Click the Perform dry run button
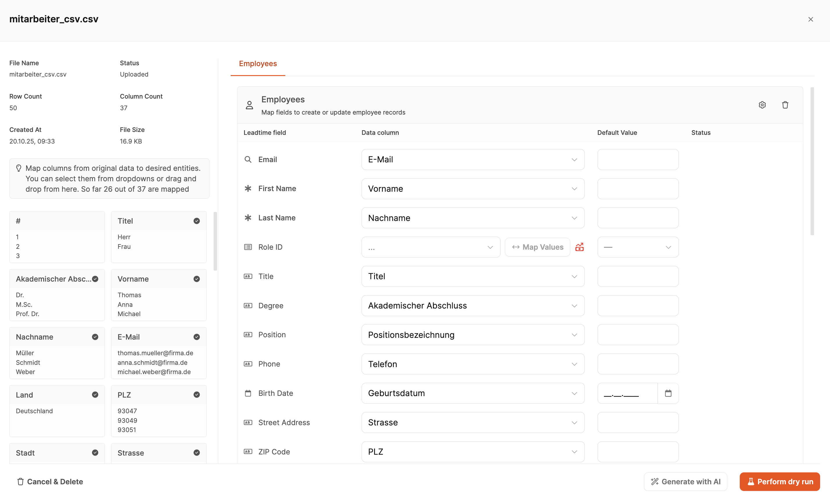 coord(780,481)
